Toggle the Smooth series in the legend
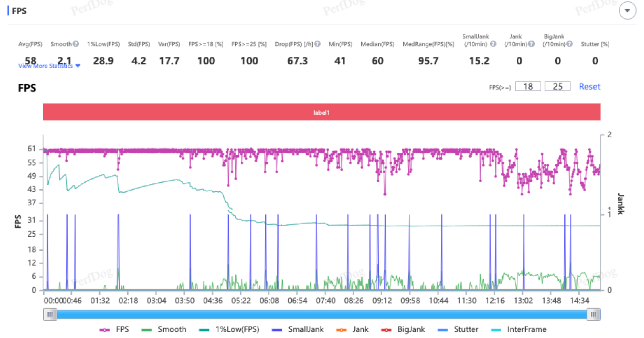 (x=164, y=329)
